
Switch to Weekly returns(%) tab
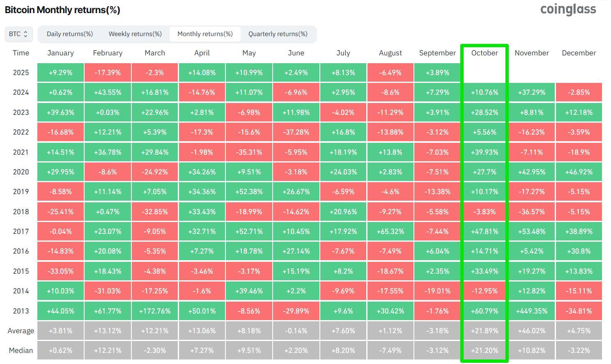point(135,34)
